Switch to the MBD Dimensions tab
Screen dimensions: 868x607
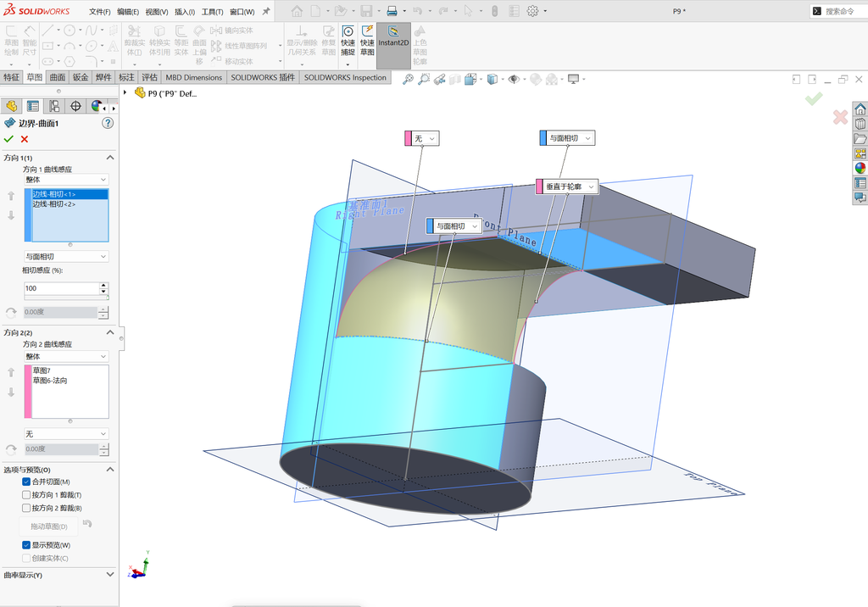(194, 77)
